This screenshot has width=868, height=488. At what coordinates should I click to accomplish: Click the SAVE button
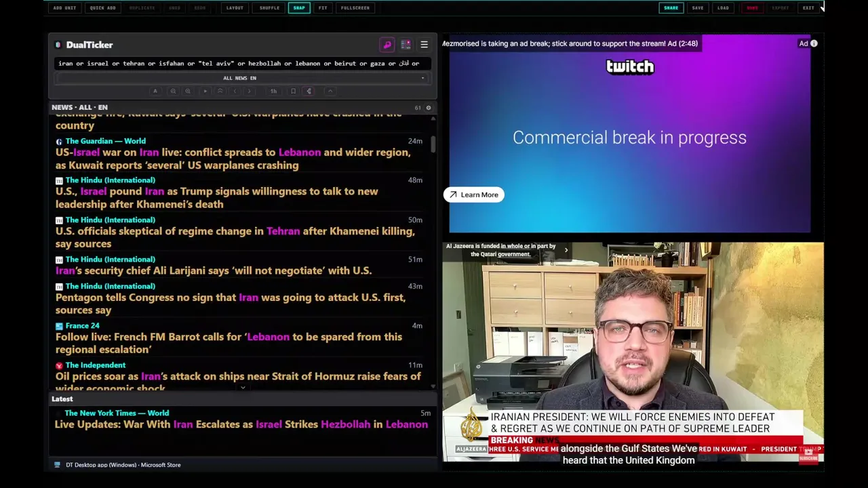coord(698,8)
